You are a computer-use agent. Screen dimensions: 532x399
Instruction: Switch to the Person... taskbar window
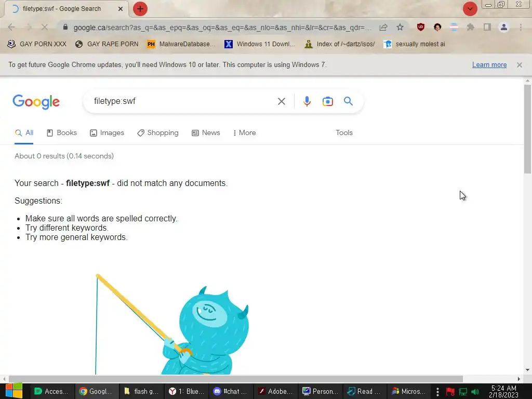tap(320, 391)
